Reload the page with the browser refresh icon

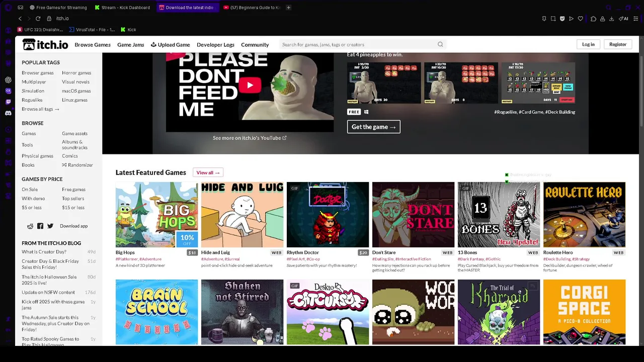pos(38,19)
